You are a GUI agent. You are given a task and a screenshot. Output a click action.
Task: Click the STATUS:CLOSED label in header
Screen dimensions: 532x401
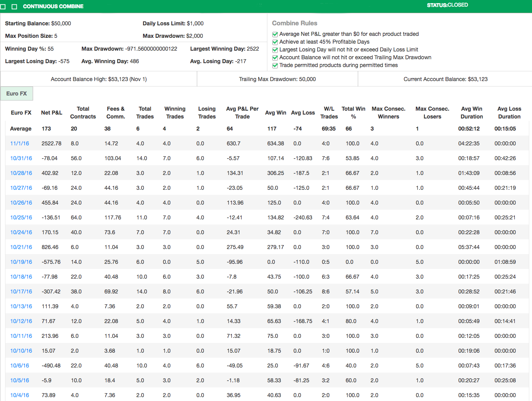click(x=447, y=5)
